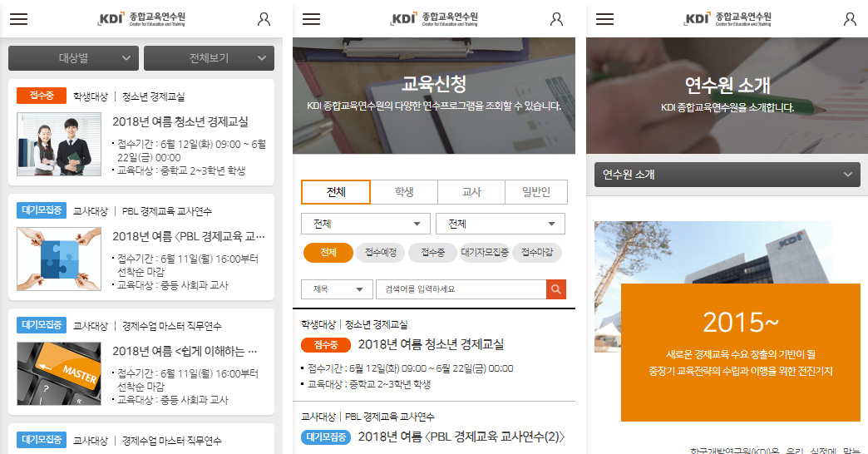
Task: Click KDI logo in right screen header
Action: tap(727, 19)
